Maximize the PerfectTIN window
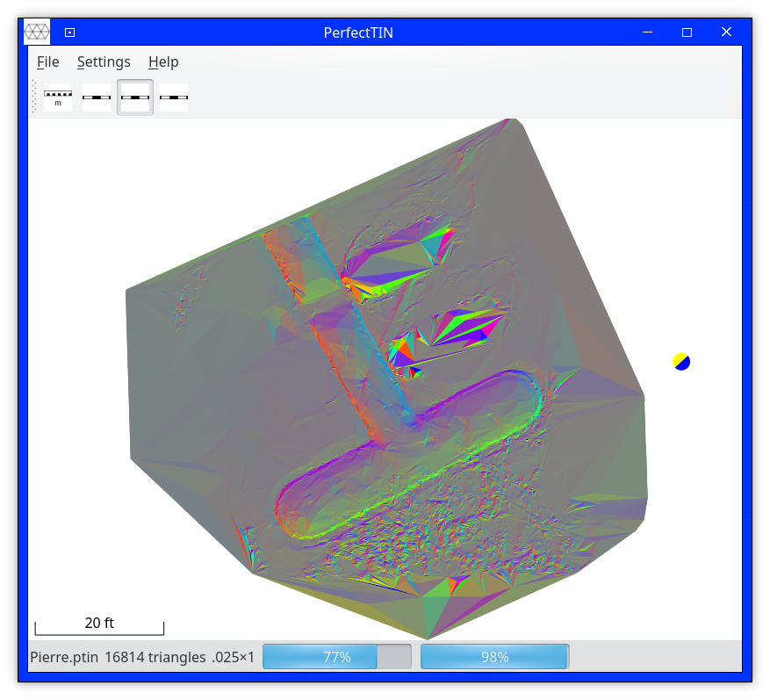770x700 pixels. click(687, 32)
